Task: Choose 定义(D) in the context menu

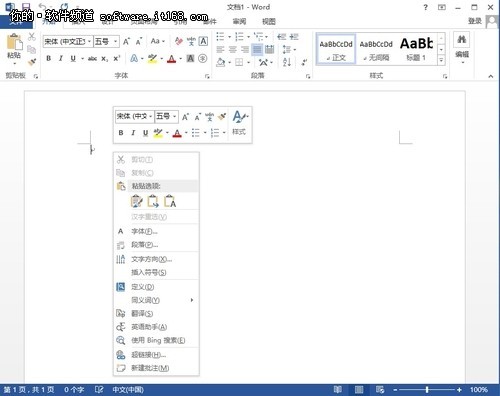Action: pyautogui.click(x=156, y=287)
